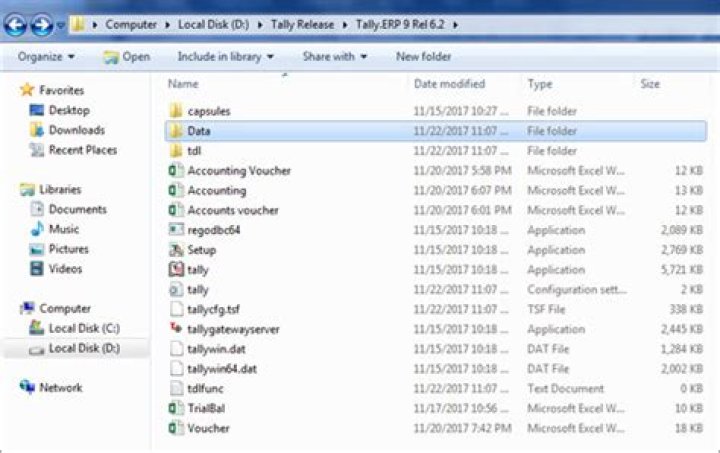Open Downloads in Favorites
Viewport: 720px width, 453px height.
tap(77, 130)
